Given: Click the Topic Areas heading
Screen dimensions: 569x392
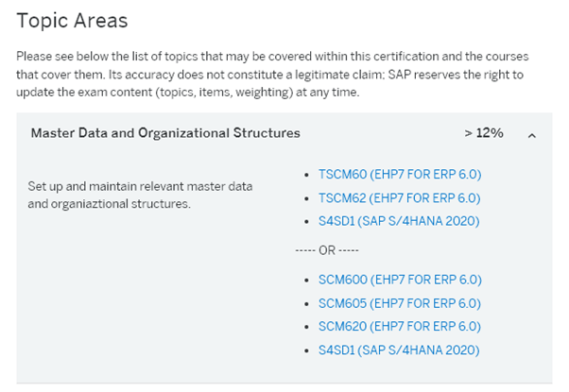Looking at the screenshot, I should click(72, 20).
